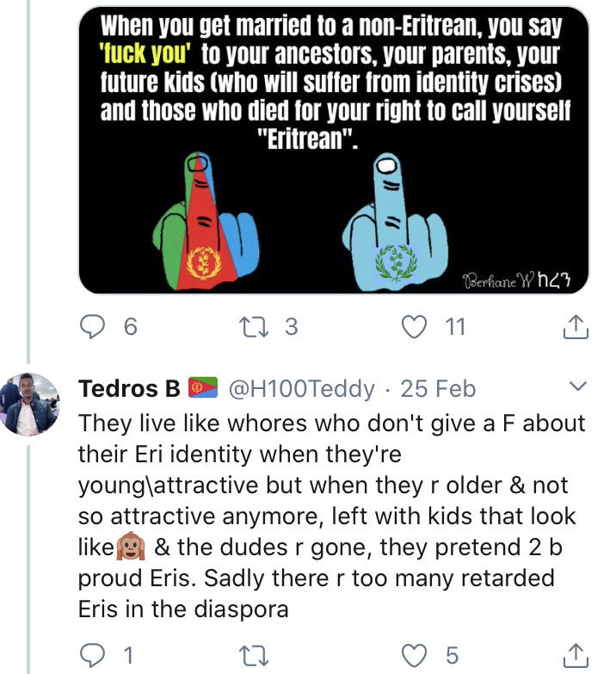Retweet the top tweet with the image
The width and height of the screenshot is (616, 674).
pos(256,327)
